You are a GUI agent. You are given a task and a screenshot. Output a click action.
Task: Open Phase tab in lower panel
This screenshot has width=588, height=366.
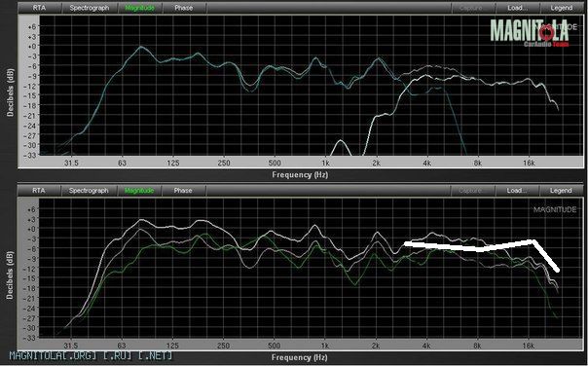point(183,191)
